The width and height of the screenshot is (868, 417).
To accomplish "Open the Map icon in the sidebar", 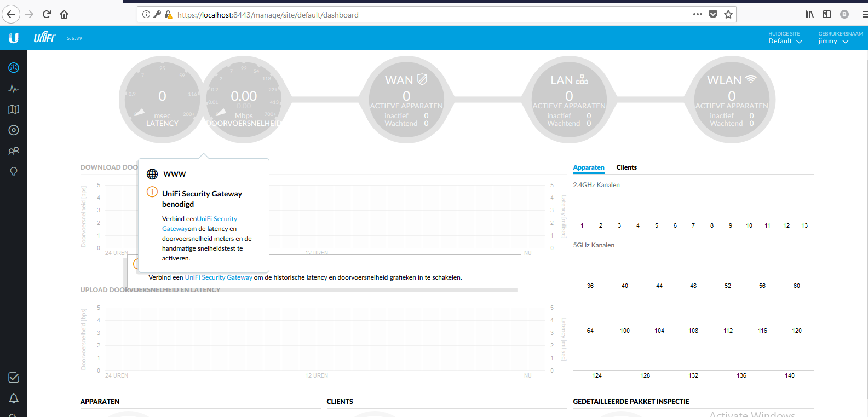I will [14, 109].
